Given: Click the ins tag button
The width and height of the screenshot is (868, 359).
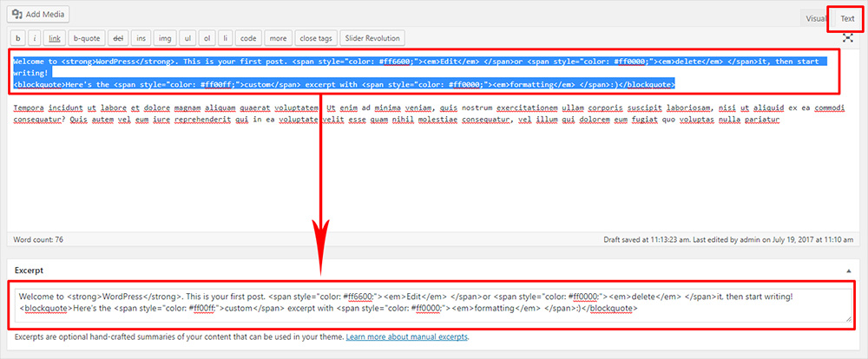Looking at the screenshot, I should (x=141, y=38).
